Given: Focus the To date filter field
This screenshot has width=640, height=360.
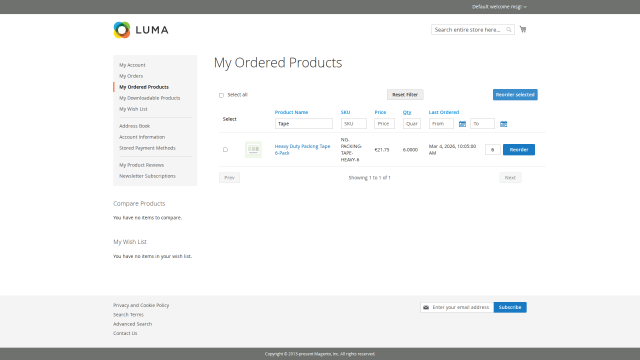Looking at the screenshot, I should pos(482,124).
